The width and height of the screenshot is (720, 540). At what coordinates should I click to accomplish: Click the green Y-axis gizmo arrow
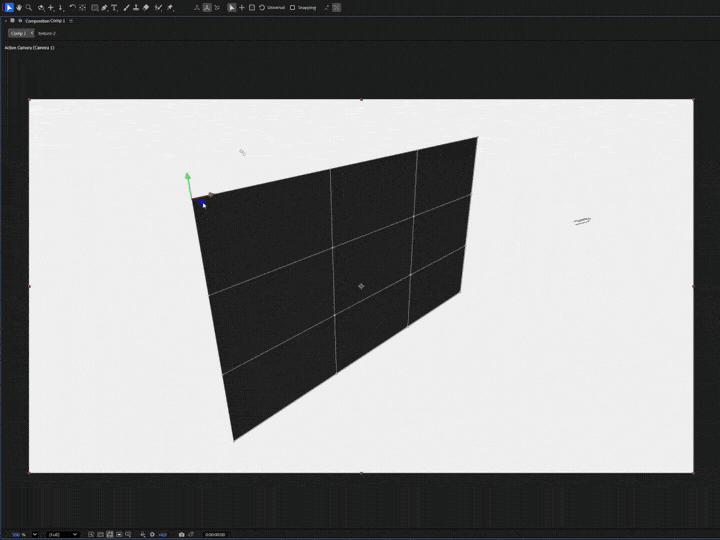(187, 178)
